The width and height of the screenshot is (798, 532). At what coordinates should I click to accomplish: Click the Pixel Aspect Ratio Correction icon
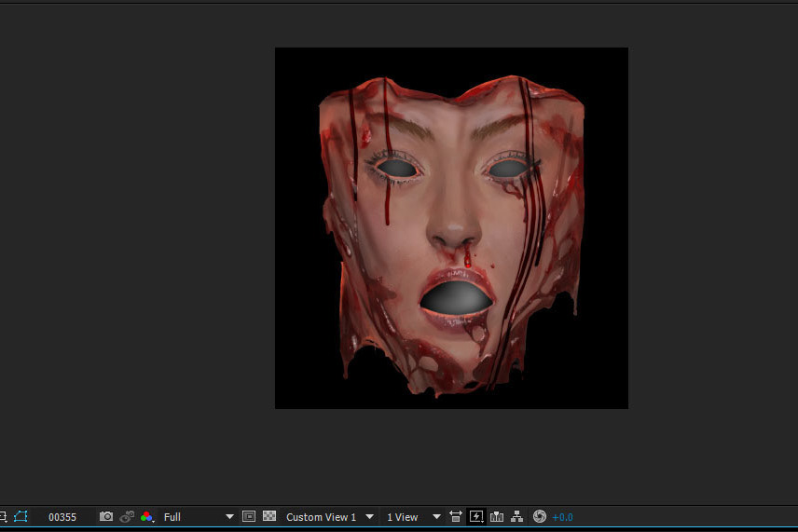456,517
